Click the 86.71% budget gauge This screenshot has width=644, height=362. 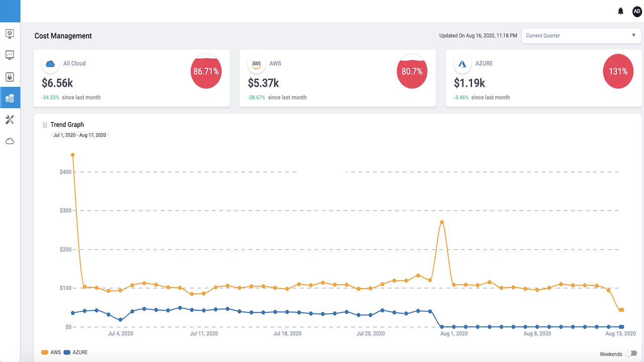pyautogui.click(x=206, y=71)
